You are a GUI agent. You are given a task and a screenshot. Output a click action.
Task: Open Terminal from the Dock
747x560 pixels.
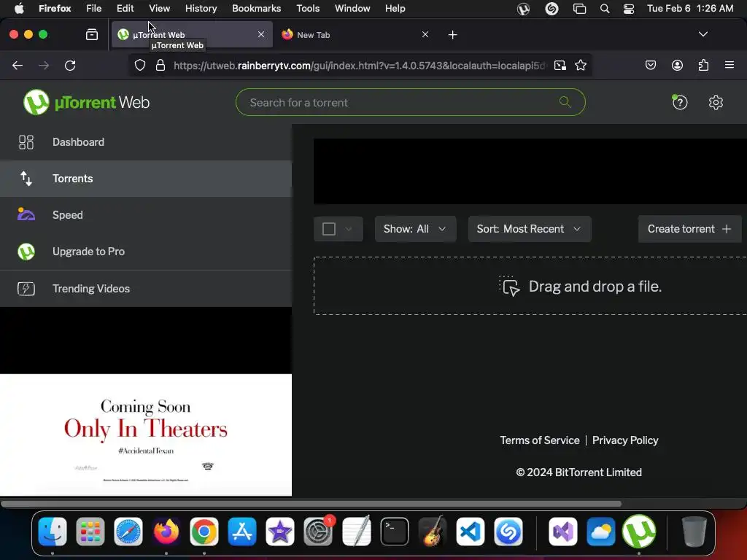coord(395,532)
